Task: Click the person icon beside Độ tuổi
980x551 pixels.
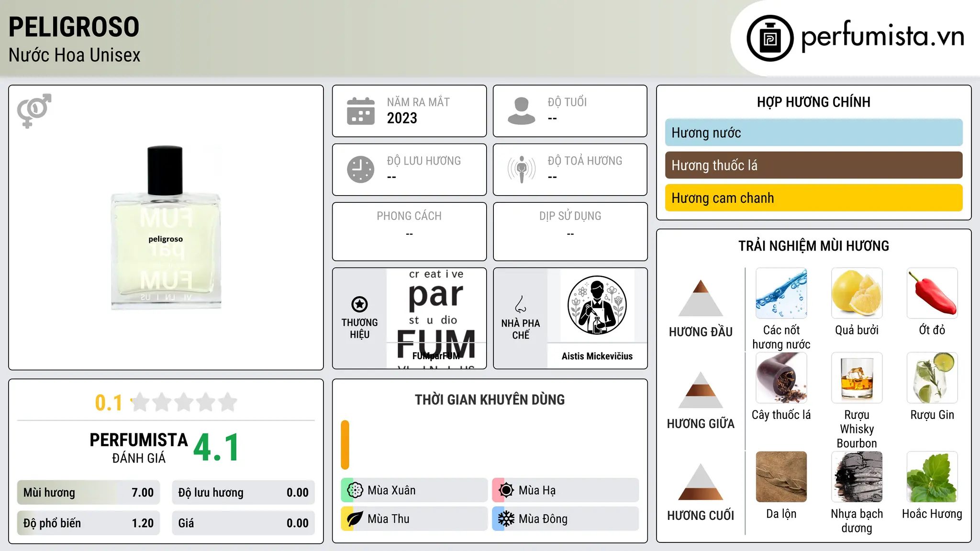Action: (522, 111)
